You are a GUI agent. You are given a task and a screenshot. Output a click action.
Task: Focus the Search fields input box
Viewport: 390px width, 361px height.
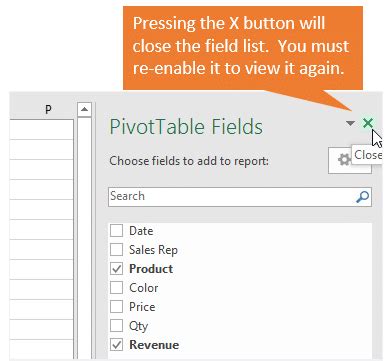240,197
